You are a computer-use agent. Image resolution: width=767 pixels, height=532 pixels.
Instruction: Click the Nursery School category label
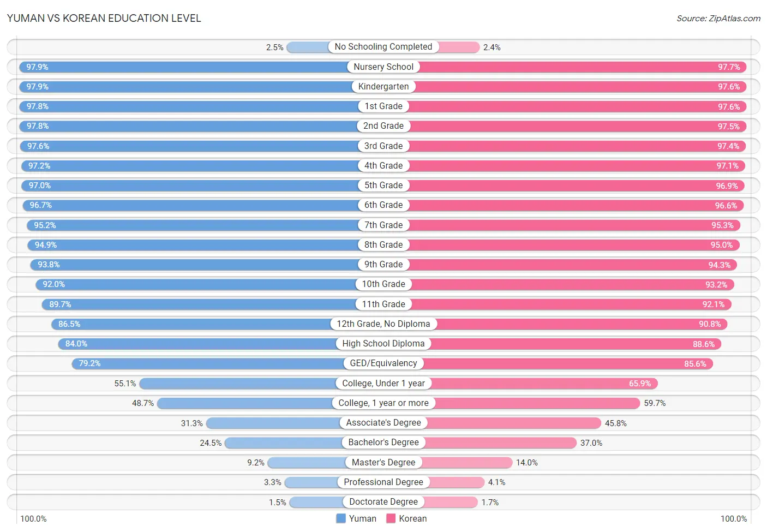point(383,67)
